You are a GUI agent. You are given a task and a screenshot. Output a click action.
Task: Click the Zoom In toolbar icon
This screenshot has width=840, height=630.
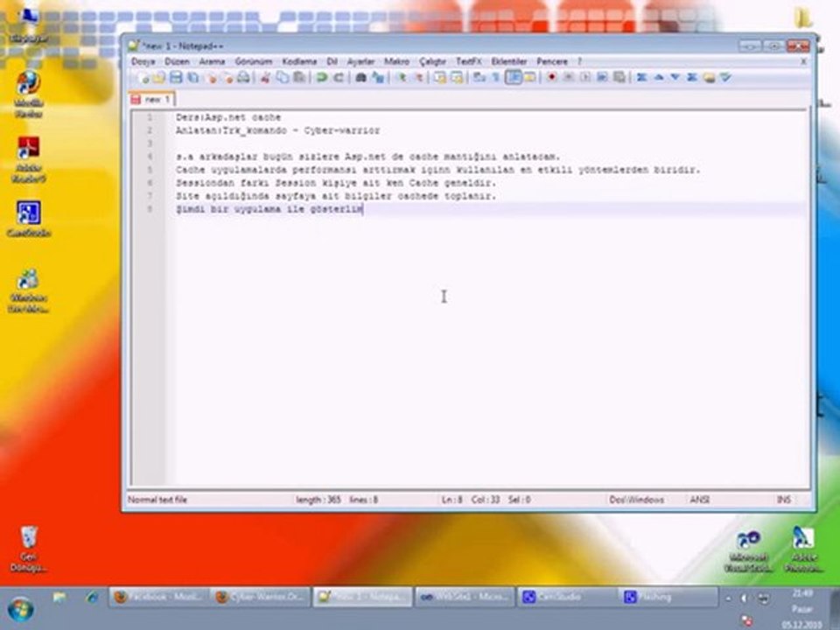tap(401, 78)
